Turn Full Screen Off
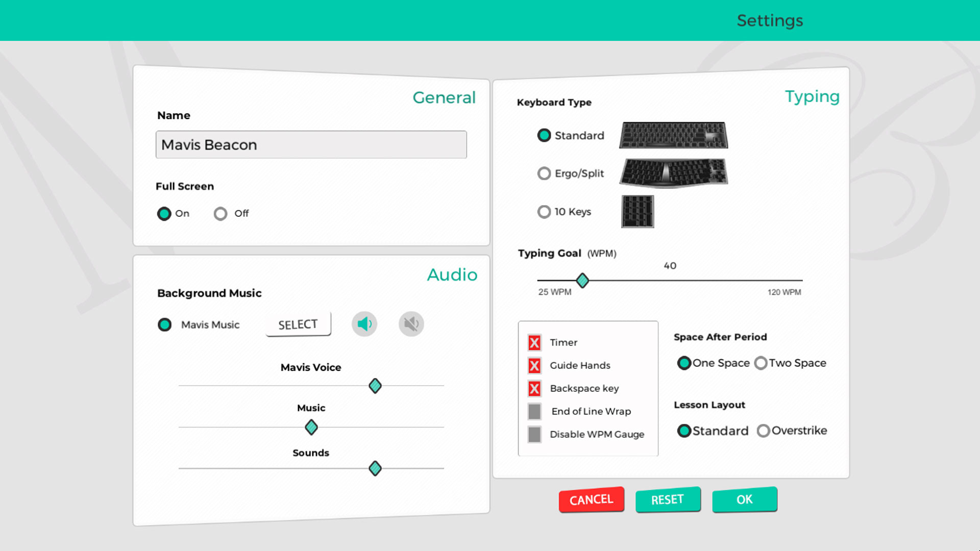This screenshot has width=980, height=551. point(220,214)
